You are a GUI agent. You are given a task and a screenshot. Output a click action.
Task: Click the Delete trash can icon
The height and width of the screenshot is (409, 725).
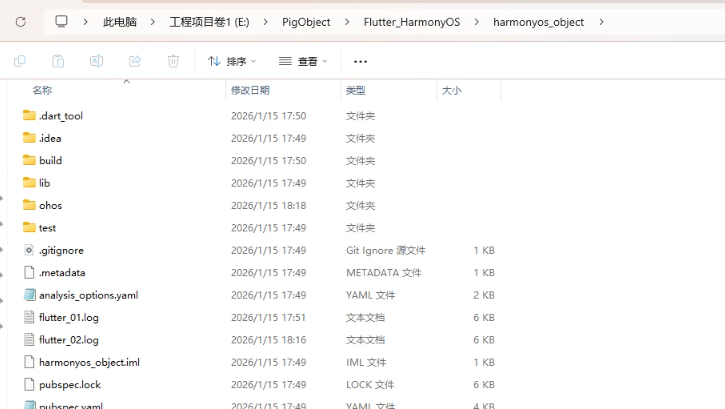173,61
